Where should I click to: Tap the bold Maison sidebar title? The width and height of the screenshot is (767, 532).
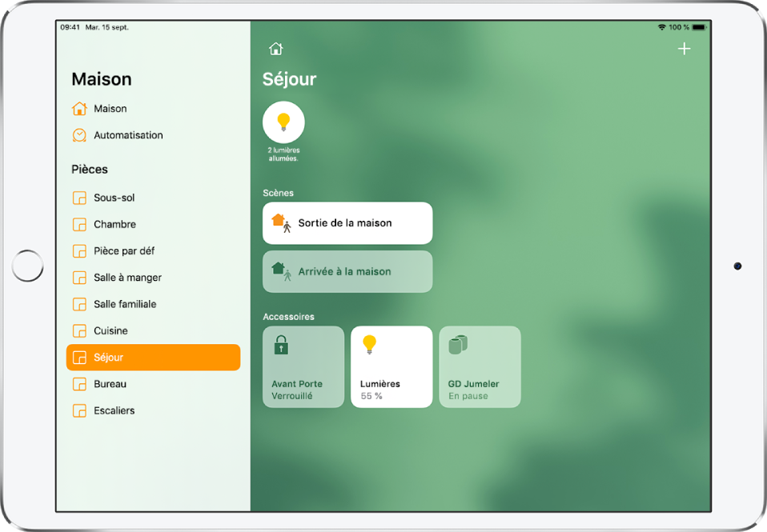(x=102, y=79)
